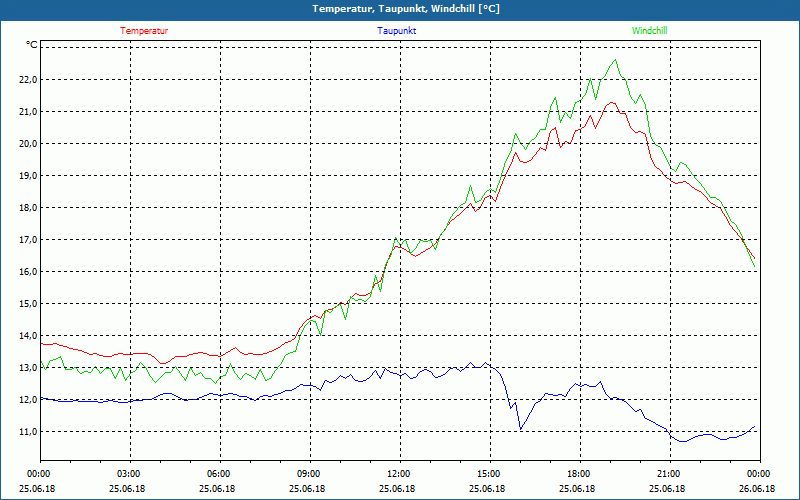
Task: Click the red Temperatur legend label
Action: (x=144, y=31)
